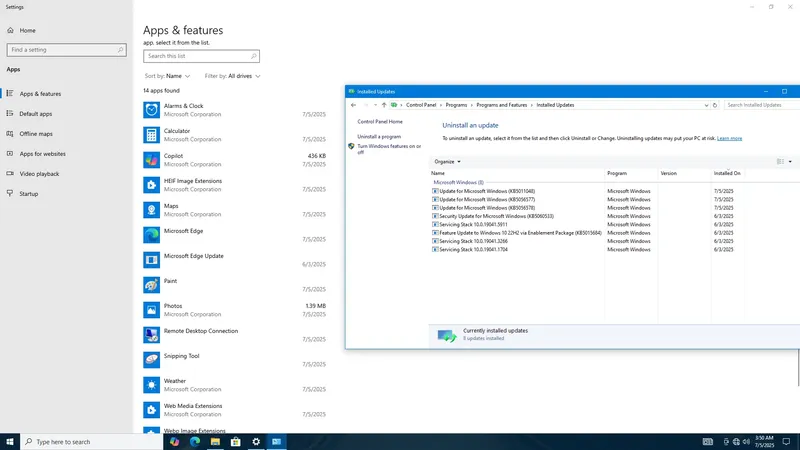This screenshot has width=800, height=450.
Task: Click the Search Installed Updates box
Action: point(761,105)
